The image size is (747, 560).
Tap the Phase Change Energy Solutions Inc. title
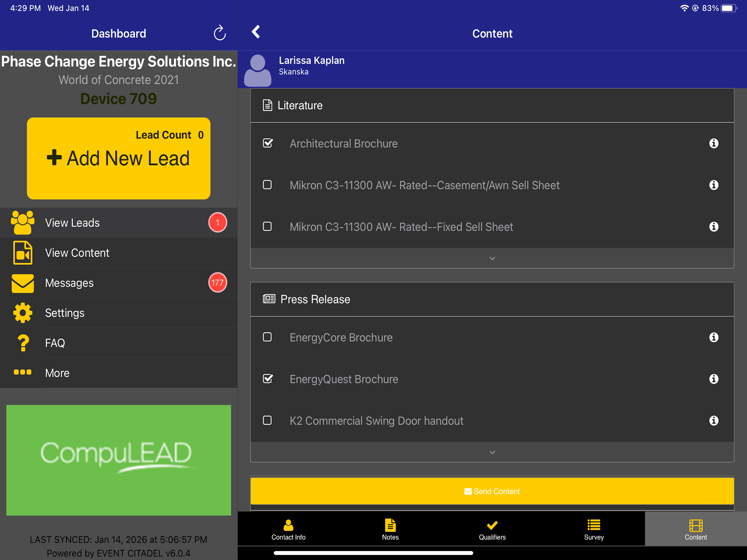point(119,62)
